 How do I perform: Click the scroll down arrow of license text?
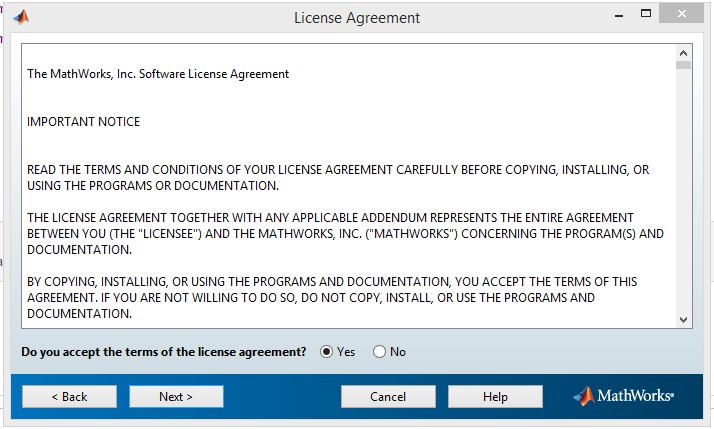[x=683, y=320]
